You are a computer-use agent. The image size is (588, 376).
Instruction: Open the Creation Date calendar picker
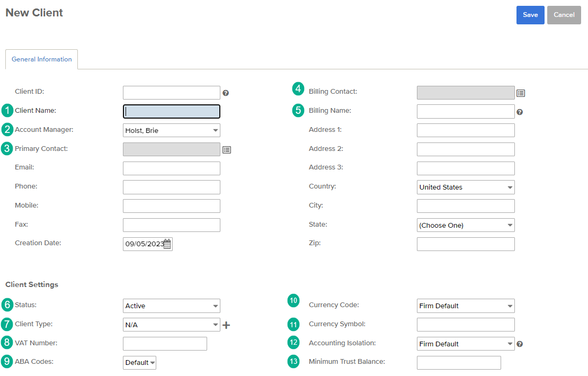[167, 244]
